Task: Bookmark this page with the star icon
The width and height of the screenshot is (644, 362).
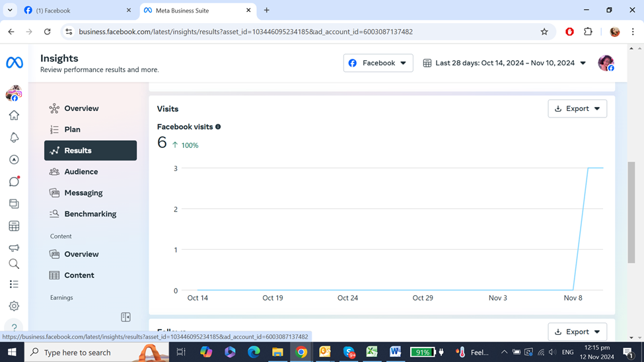Action: 544,32
